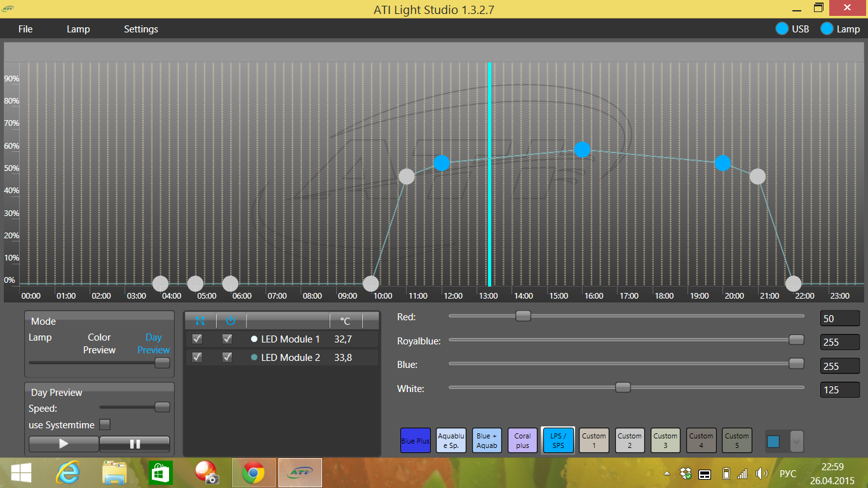Click the battery status tray icon
The image size is (868, 488).
click(726, 473)
